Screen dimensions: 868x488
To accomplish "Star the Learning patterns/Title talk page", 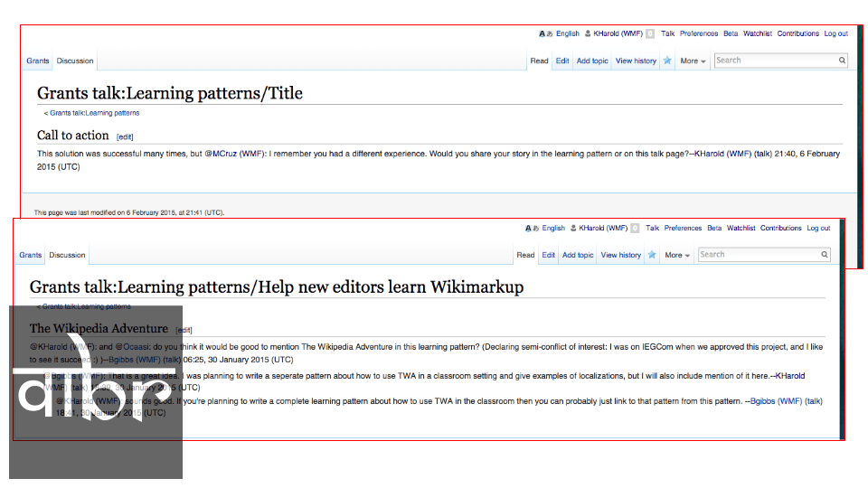I will 667,61.
